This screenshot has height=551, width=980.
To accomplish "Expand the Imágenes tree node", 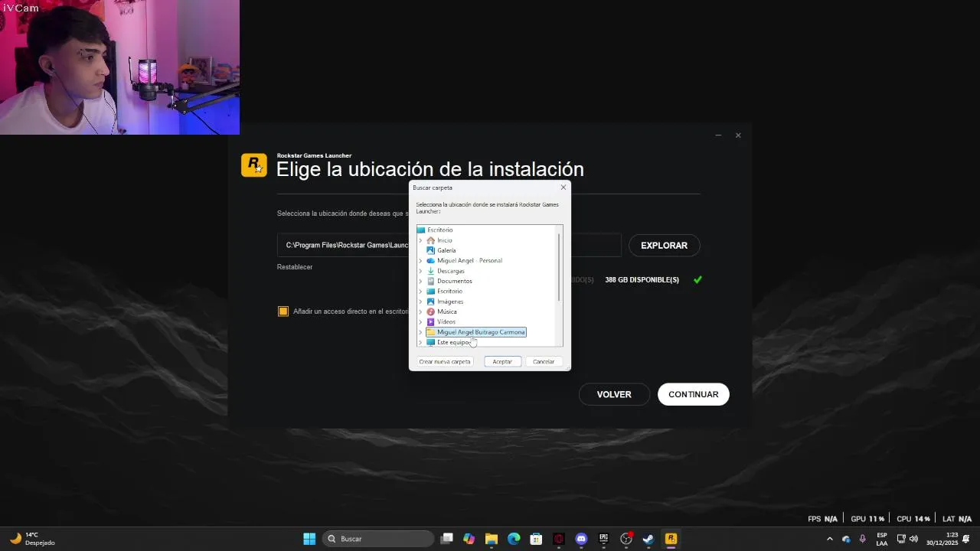I will 420,302.
